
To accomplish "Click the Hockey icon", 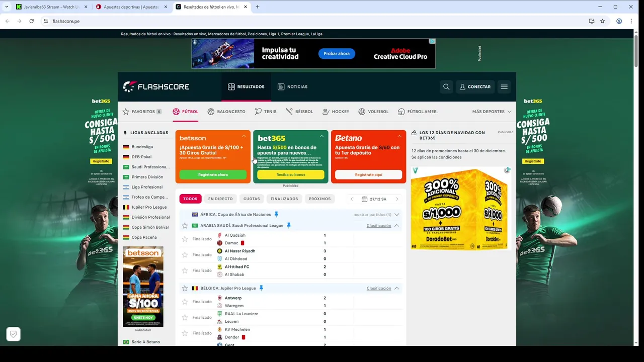I will coord(326,112).
